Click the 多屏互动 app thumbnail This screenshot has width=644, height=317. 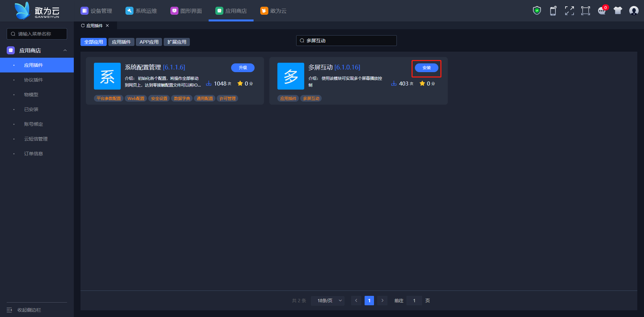[x=291, y=76]
